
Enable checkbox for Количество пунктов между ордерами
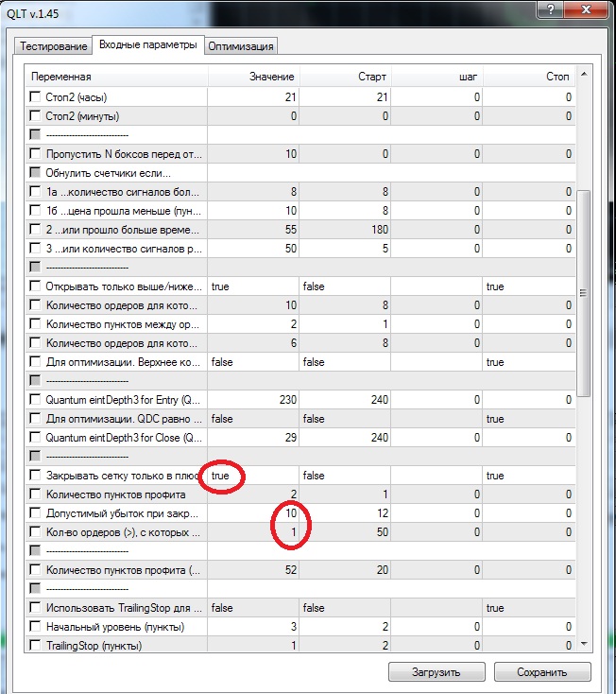coord(35,324)
